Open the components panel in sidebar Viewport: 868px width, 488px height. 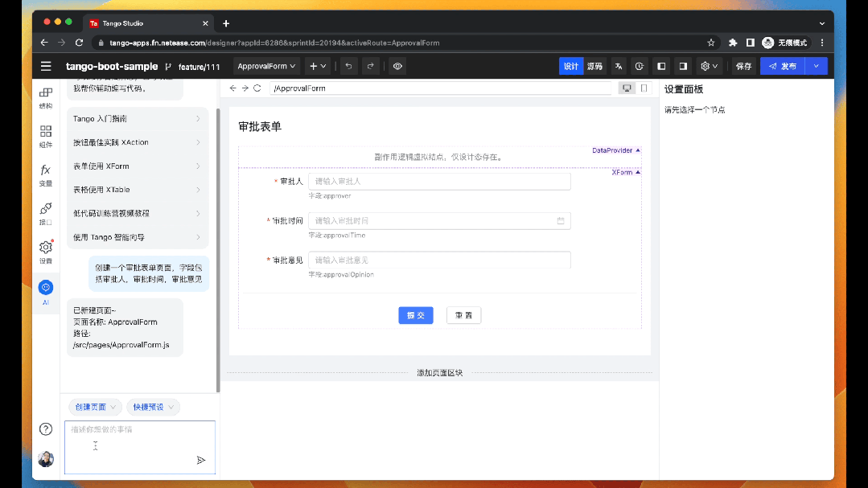[46, 136]
